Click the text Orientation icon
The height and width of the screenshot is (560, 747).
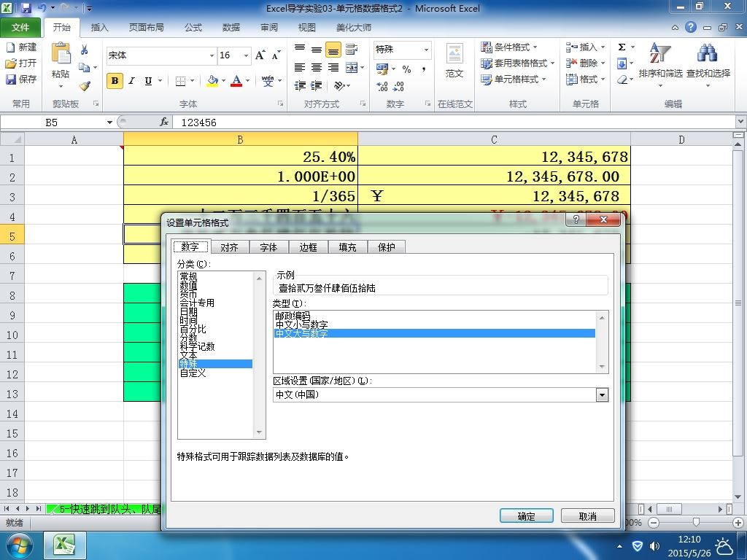[x=339, y=86]
